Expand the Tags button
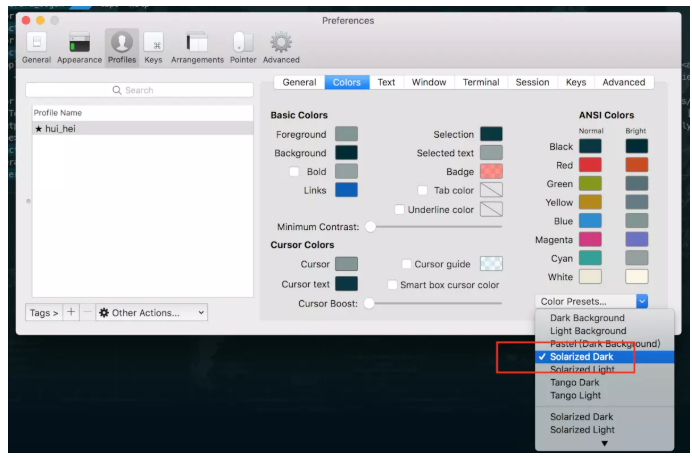 click(x=44, y=313)
